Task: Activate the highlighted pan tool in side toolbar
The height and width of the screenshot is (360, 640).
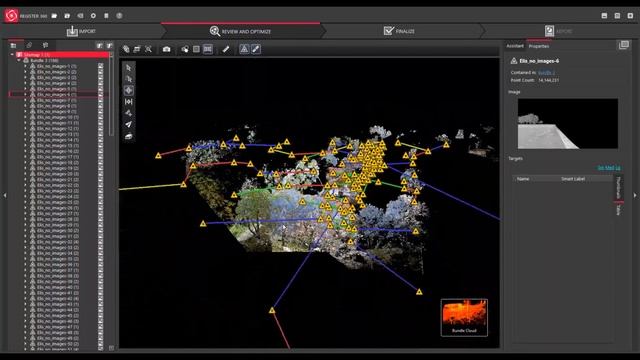Action: (129, 90)
